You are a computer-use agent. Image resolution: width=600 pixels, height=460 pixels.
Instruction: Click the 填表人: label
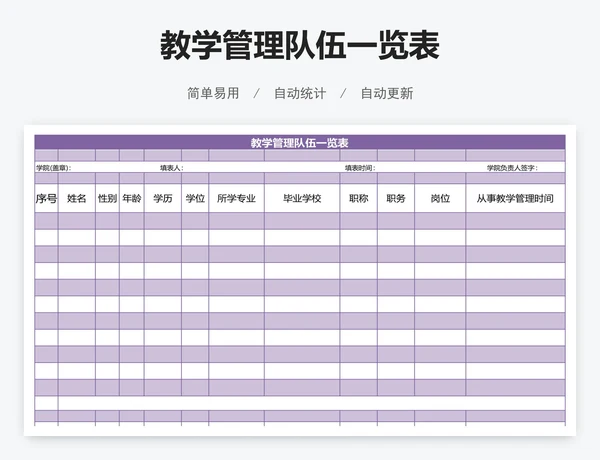pos(172,168)
